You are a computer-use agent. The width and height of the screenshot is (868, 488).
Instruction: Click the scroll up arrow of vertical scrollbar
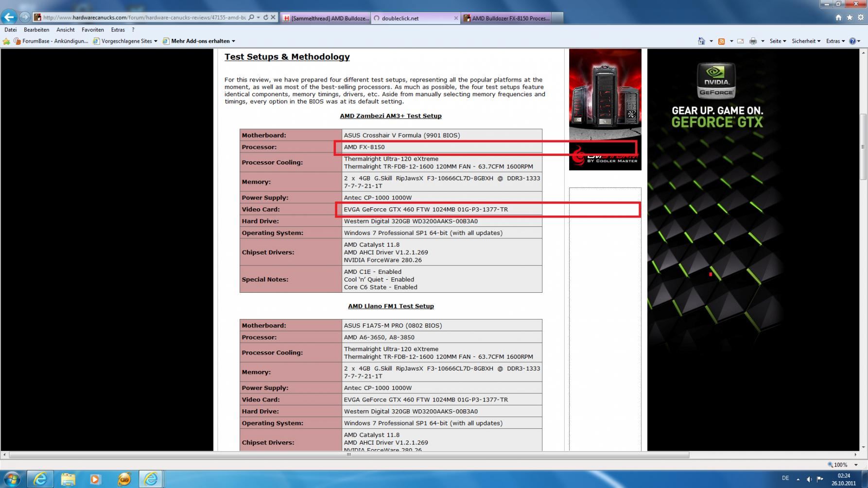pyautogui.click(x=864, y=52)
